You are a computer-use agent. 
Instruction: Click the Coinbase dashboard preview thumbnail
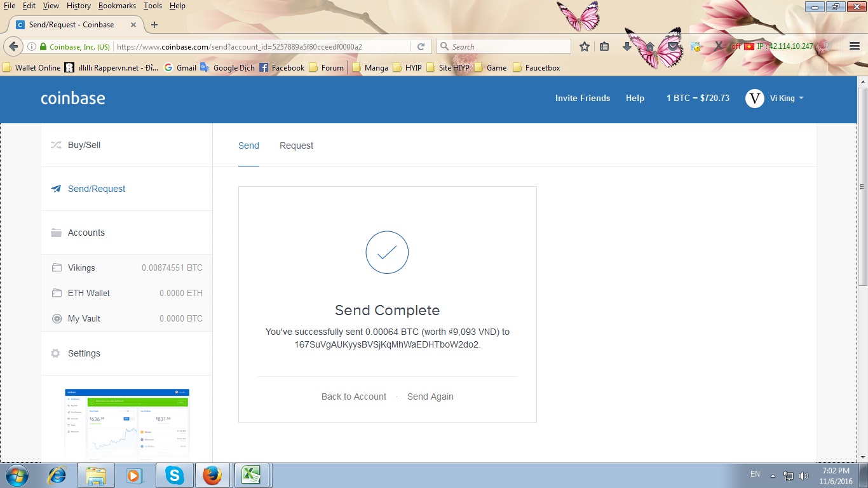127,424
